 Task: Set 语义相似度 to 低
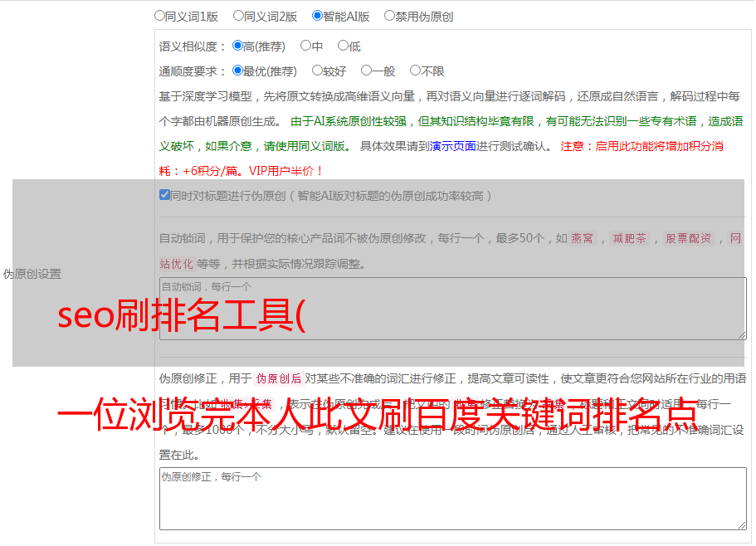point(343,46)
